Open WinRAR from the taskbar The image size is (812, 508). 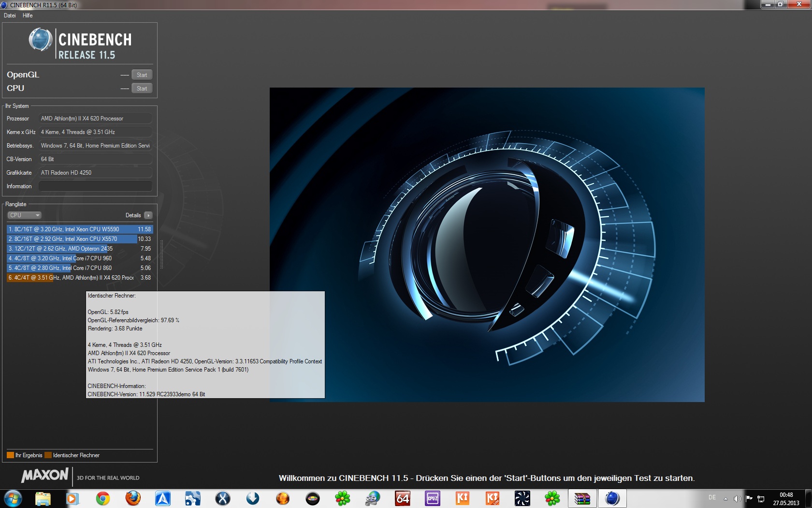tap(582, 498)
